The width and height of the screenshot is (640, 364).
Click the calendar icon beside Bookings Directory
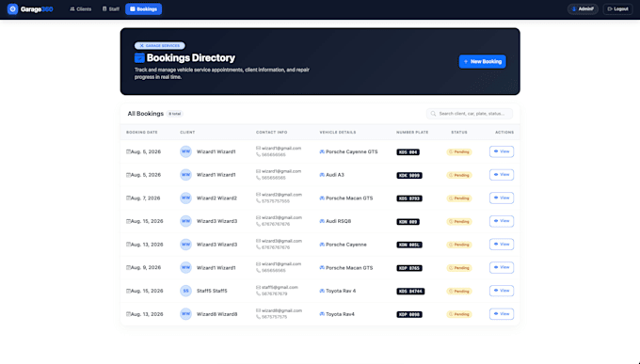tap(139, 58)
